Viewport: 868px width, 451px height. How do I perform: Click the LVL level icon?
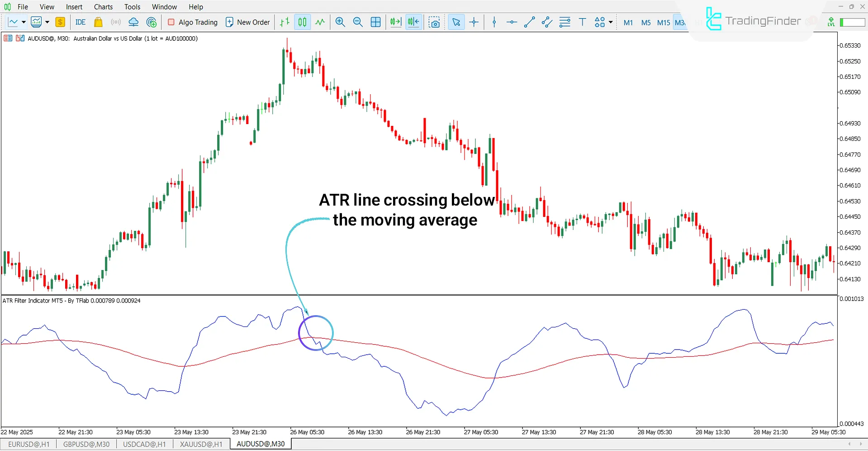click(x=831, y=22)
